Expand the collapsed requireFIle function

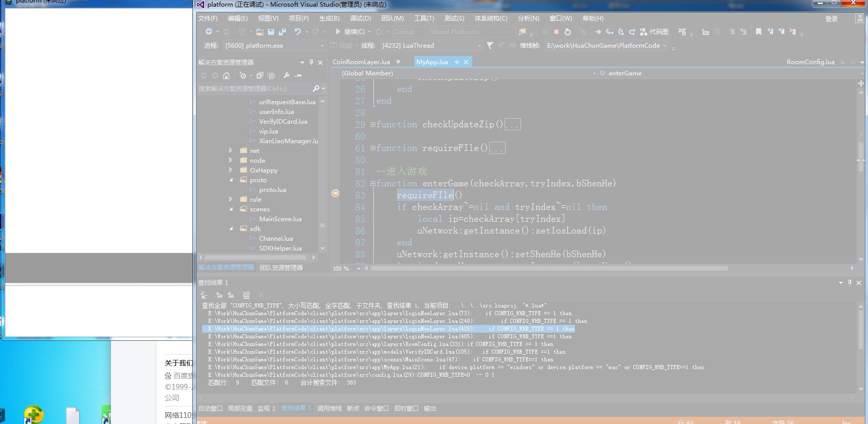(x=373, y=148)
